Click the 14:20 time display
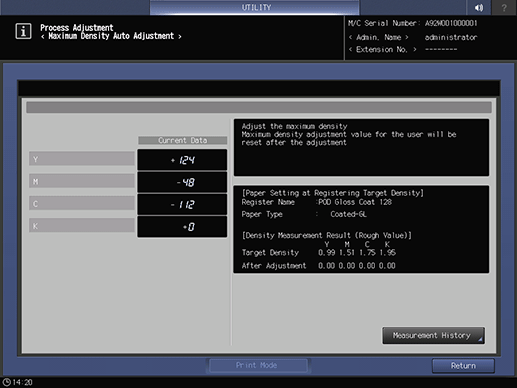The height and width of the screenshot is (388, 517). coord(22,382)
